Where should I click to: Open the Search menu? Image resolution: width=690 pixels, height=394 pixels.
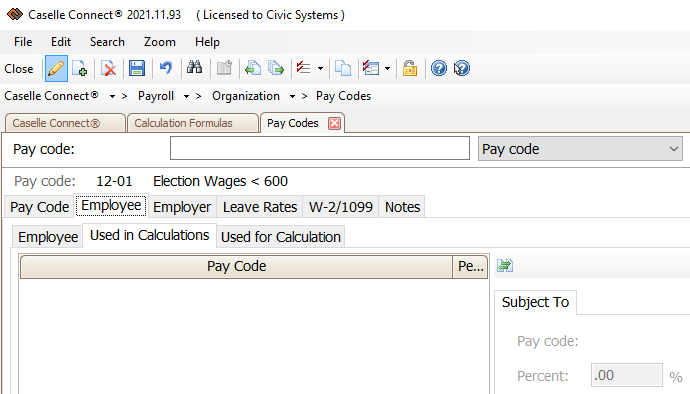pyautogui.click(x=107, y=42)
